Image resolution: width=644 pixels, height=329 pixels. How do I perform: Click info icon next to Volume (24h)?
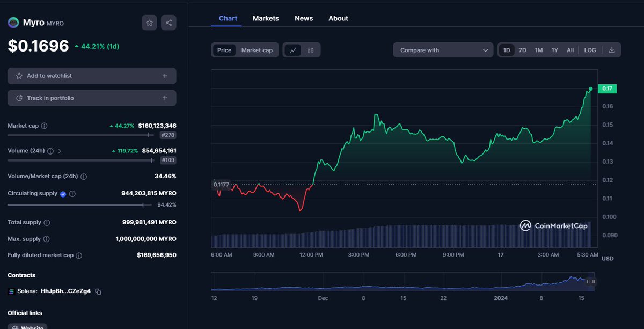pos(50,151)
